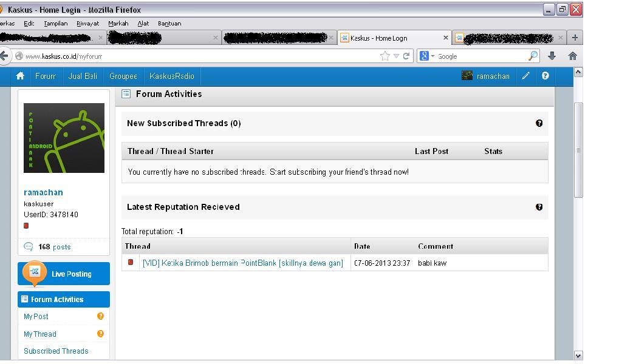Switch to the Kaskus - Home Login tab
The height and width of the screenshot is (364, 622).
(394, 38)
